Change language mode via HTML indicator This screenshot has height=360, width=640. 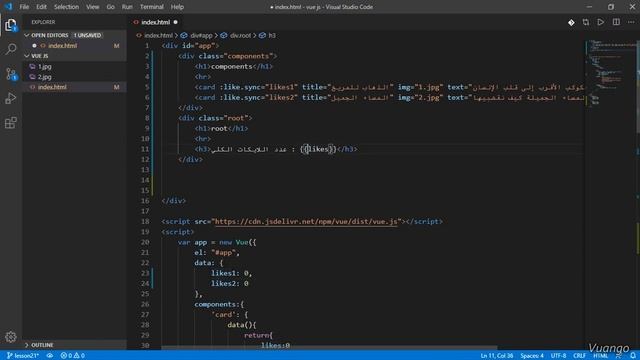point(600,356)
